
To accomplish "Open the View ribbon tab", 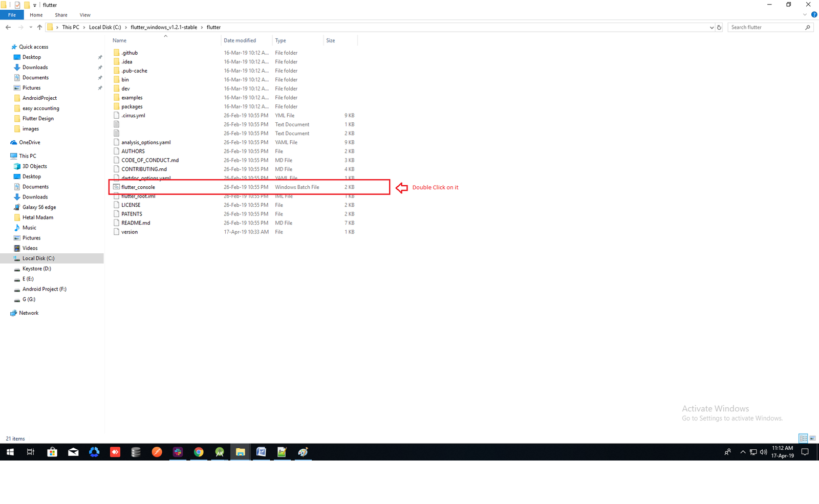I will [85, 15].
